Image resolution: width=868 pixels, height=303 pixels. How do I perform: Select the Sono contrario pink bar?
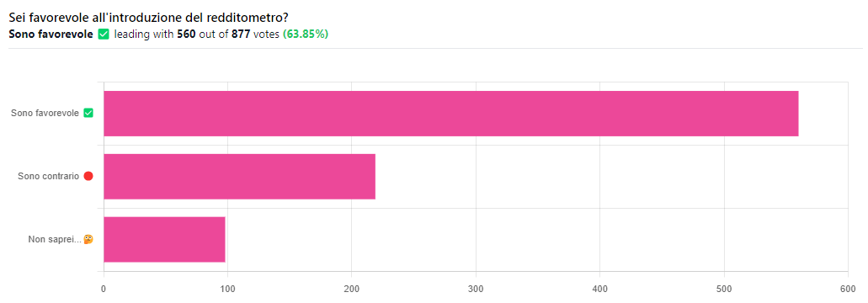(x=240, y=177)
